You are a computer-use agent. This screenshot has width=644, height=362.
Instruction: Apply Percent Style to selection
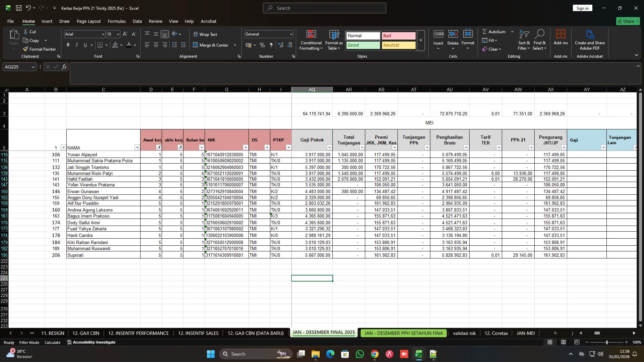(262, 45)
